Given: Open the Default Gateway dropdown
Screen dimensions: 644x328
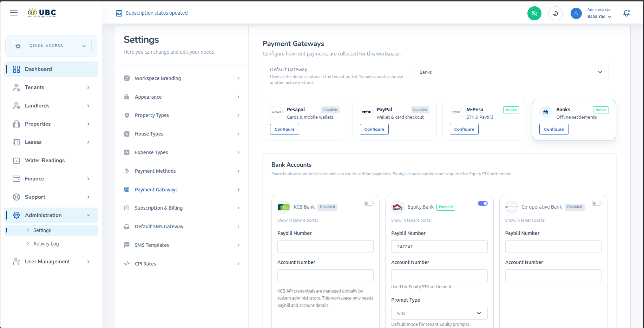Looking at the screenshot, I should tap(511, 72).
